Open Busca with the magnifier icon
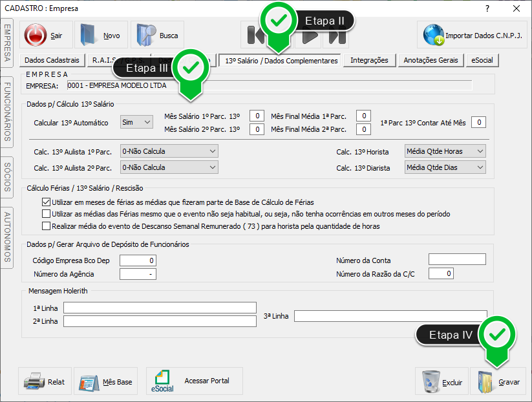This screenshot has height=402, width=532. [x=146, y=35]
